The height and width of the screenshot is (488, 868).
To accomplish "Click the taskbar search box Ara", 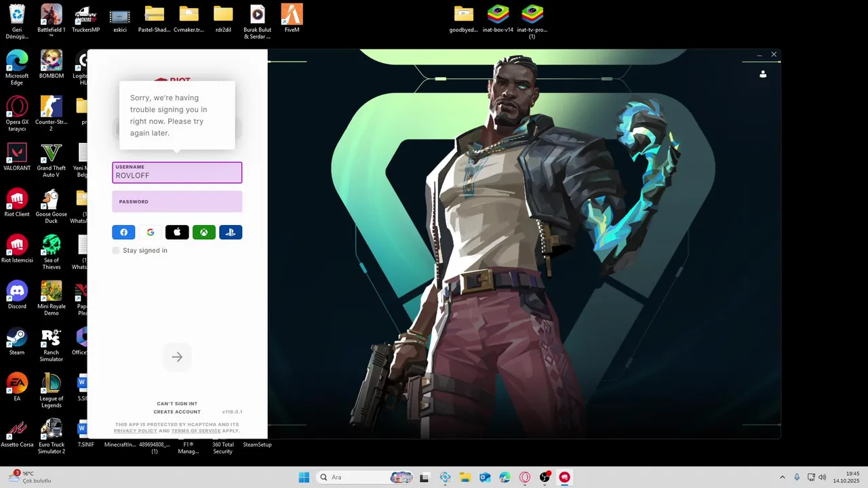I will pos(366,477).
